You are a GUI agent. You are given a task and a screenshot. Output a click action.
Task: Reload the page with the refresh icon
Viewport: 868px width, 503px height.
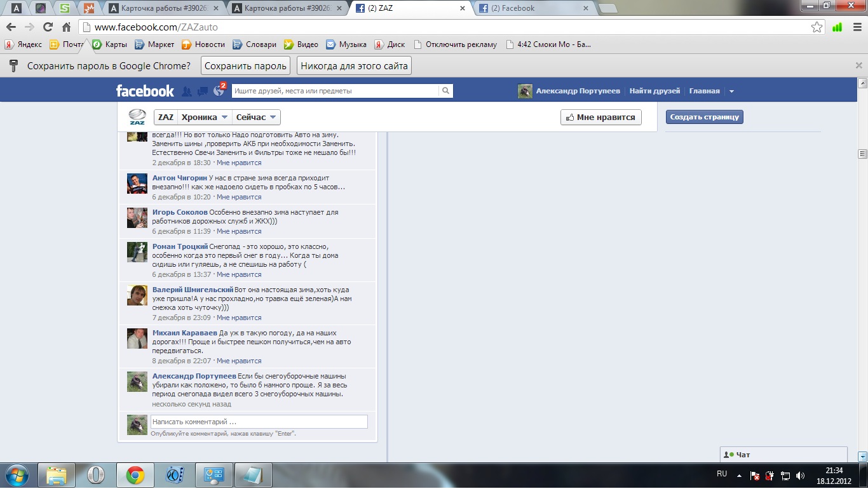pyautogui.click(x=48, y=27)
